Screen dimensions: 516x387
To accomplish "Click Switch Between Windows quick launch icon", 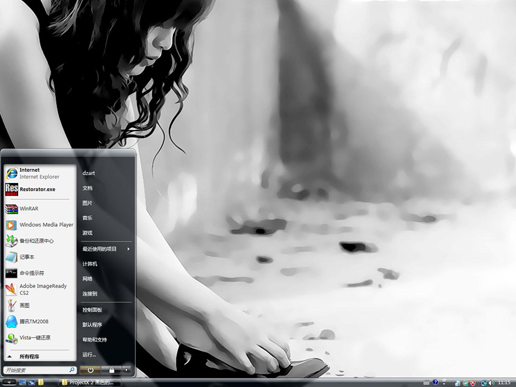I will point(32,382).
